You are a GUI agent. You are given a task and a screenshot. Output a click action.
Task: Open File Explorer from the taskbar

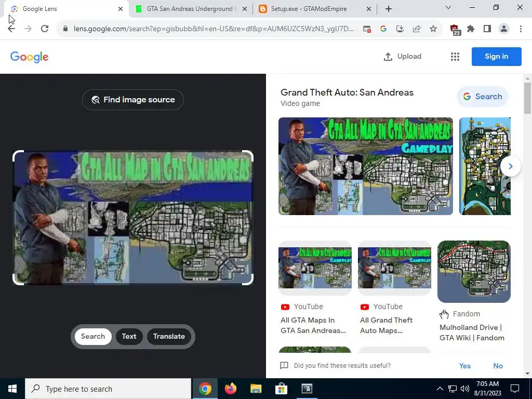(x=256, y=389)
